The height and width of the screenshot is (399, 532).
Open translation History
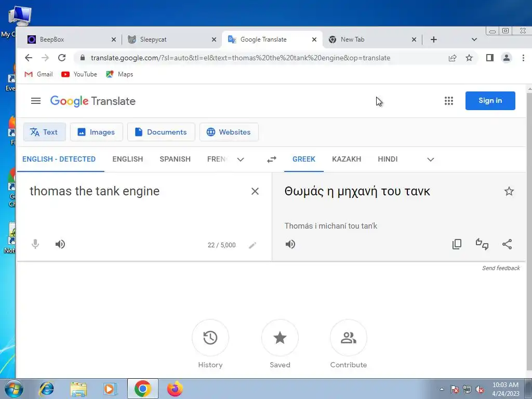coord(210,338)
